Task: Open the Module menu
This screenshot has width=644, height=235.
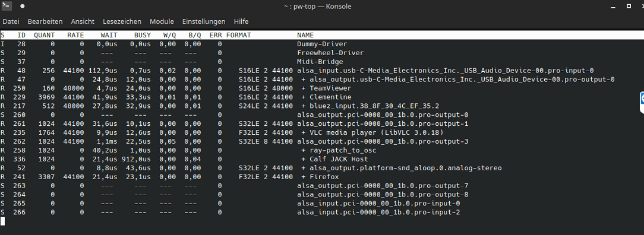Action: (x=162, y=21)
